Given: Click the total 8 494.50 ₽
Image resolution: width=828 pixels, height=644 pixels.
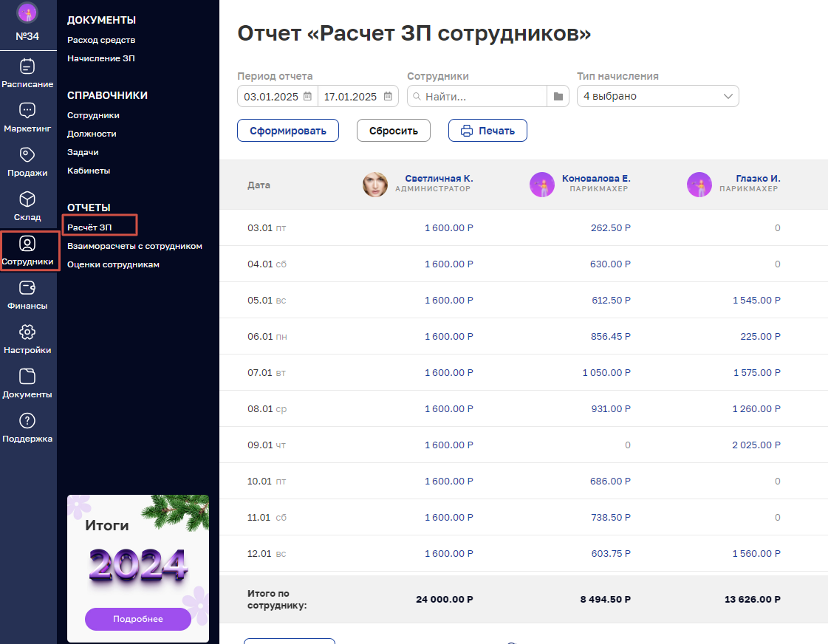Looking at the screenshot, I should coord(605,600).
